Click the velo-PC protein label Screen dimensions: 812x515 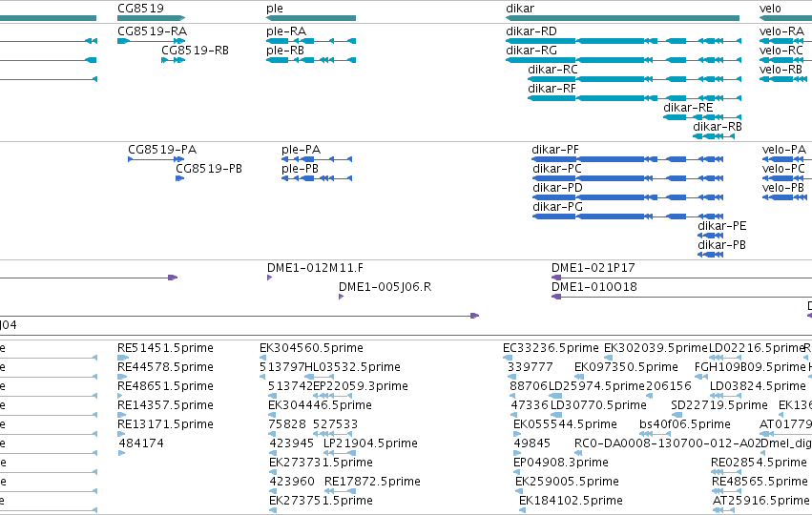[x=783, y=169]
